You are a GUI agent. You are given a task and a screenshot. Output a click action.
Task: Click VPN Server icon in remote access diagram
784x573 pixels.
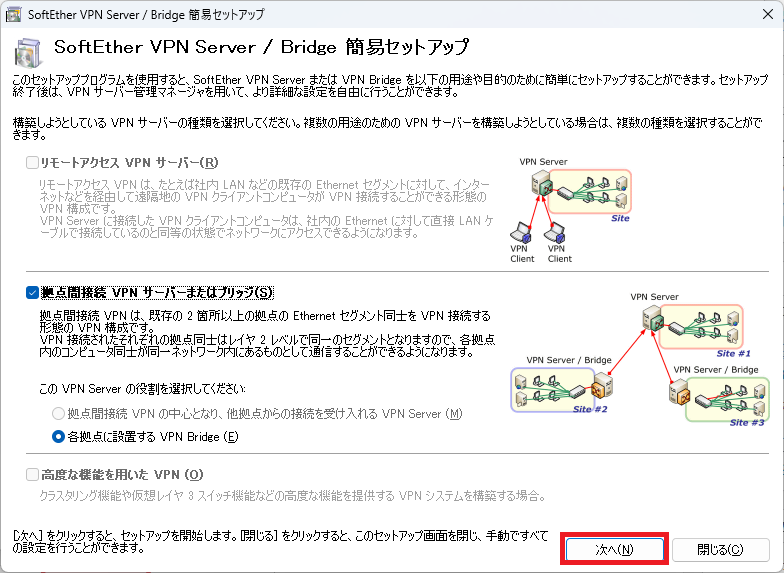541,184
